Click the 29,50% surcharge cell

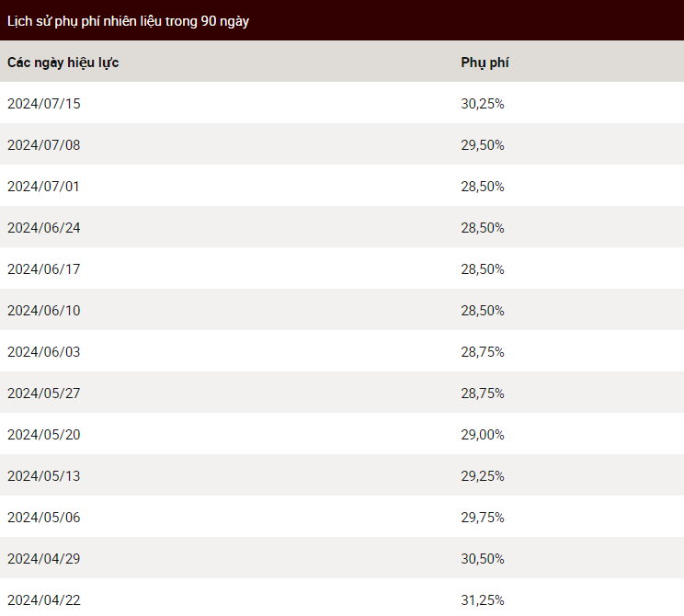point(483,145)
